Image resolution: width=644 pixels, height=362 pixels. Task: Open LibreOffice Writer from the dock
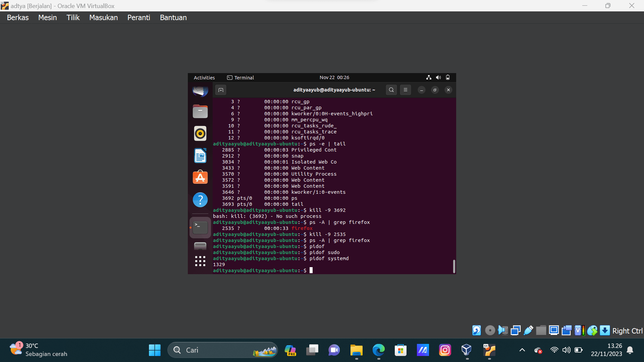200,156
